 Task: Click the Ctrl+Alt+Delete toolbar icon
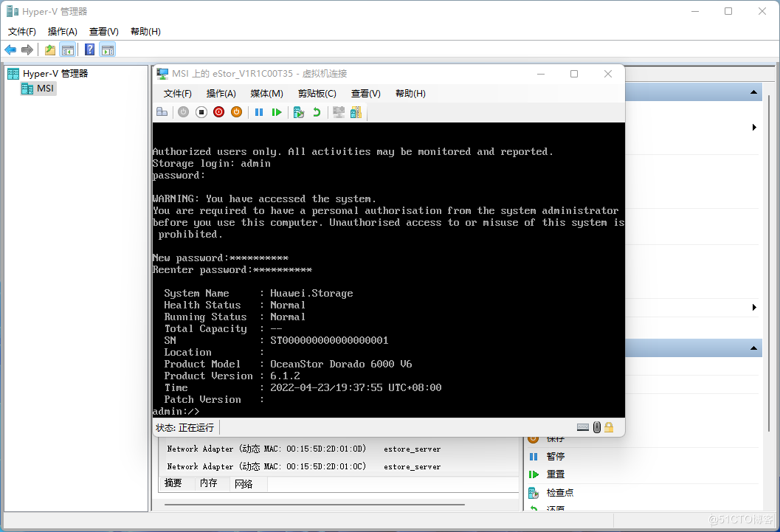[162, 112]
